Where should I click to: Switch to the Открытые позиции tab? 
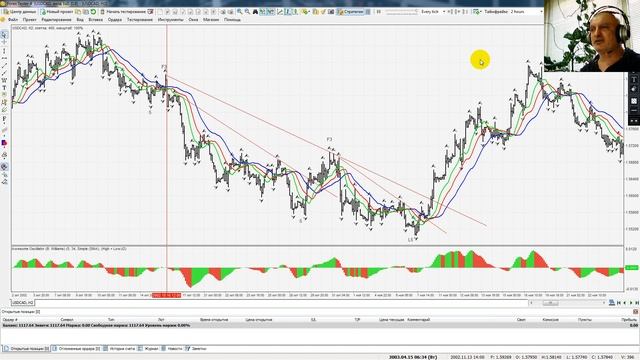tap(27, 349)
